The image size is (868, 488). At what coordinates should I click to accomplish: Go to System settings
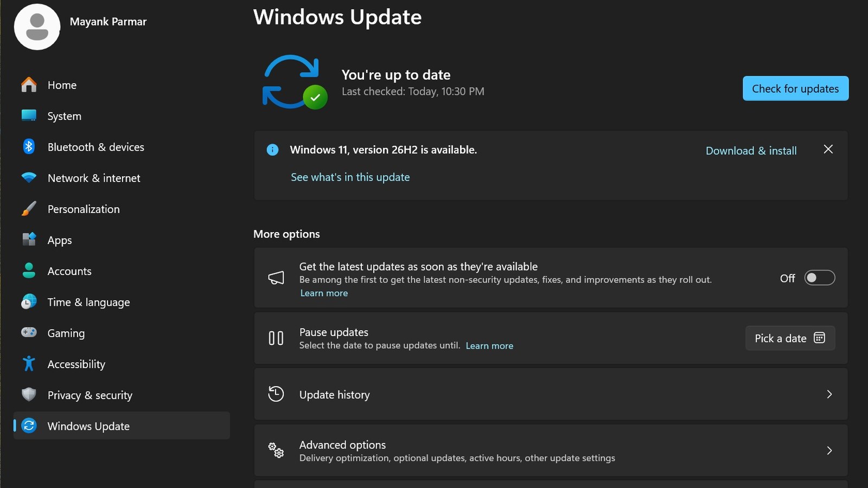click(122, 116)
